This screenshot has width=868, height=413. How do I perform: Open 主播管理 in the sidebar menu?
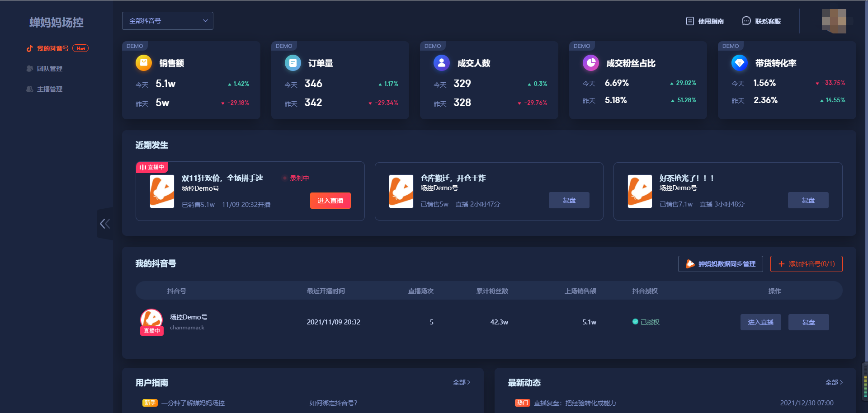tap(50, 89)
